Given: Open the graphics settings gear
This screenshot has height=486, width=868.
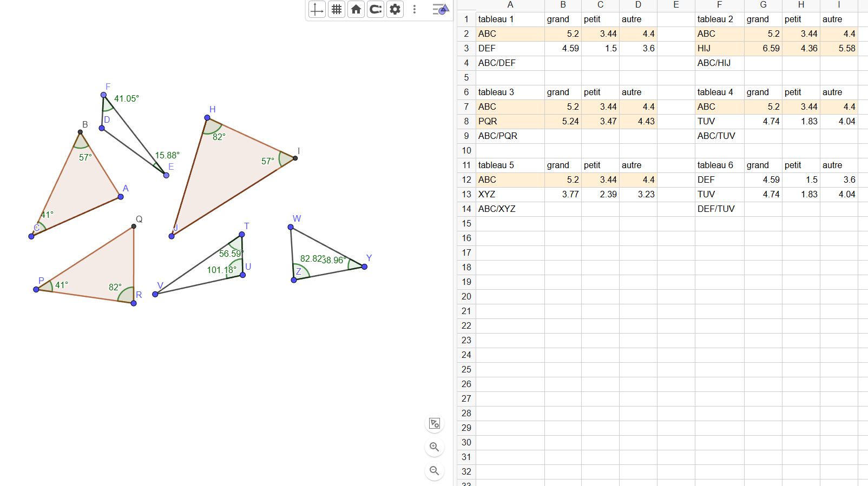Looking at the screenshot, I should pos(395,9).
